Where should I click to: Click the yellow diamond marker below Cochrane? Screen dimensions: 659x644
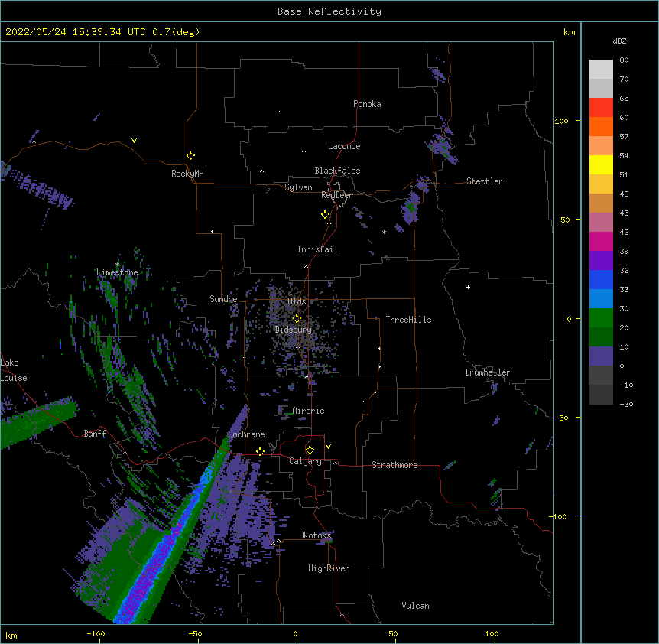[x=260, y=451]
